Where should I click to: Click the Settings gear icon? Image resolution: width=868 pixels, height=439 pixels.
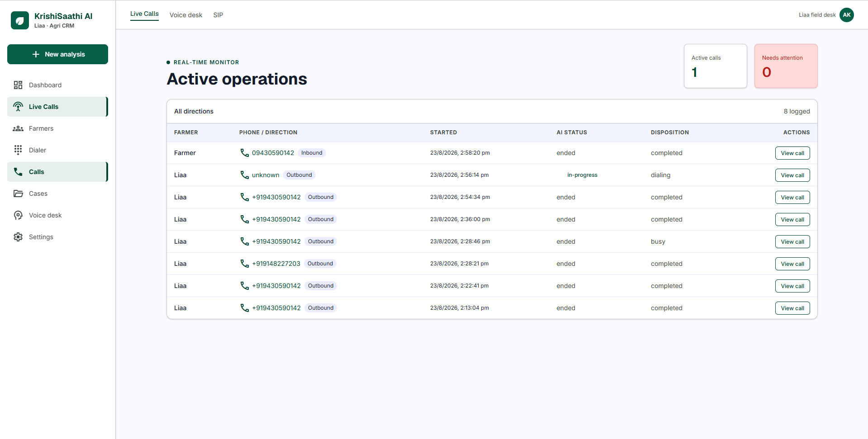18,237
